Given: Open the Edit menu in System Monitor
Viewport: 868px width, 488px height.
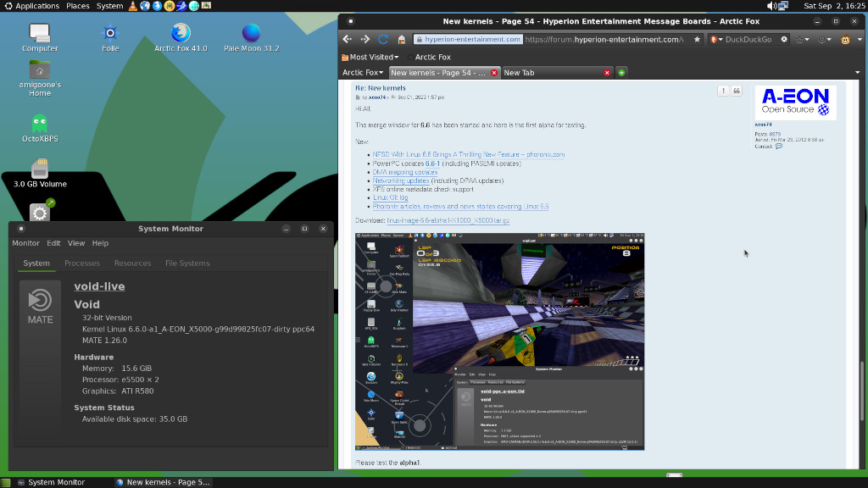Looking at the screenshot, I should tap(53, 243).
